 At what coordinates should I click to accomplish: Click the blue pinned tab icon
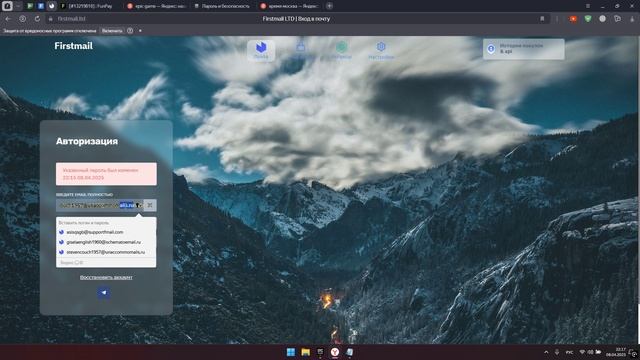tap(41, 6)
